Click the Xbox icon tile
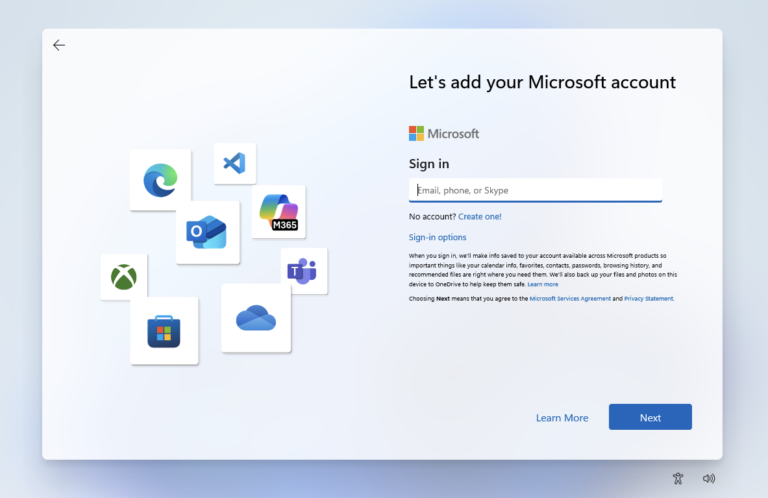This screenshot has width=768, height=498. click(x=124, y=277)
